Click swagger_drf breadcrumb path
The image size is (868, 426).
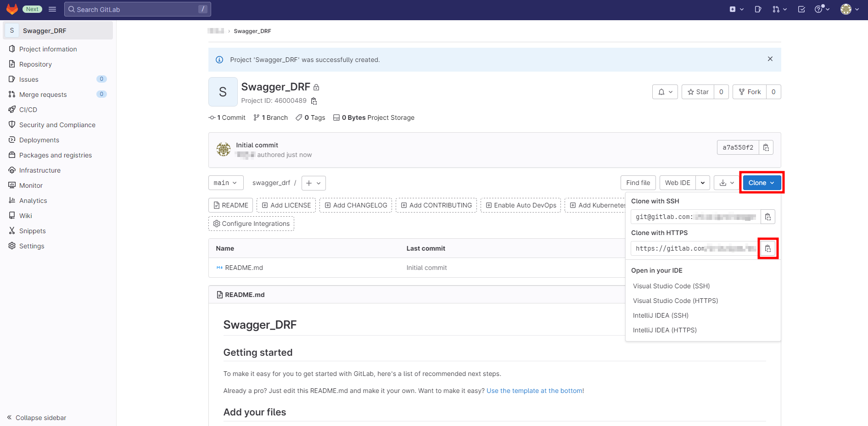[271, 183]
